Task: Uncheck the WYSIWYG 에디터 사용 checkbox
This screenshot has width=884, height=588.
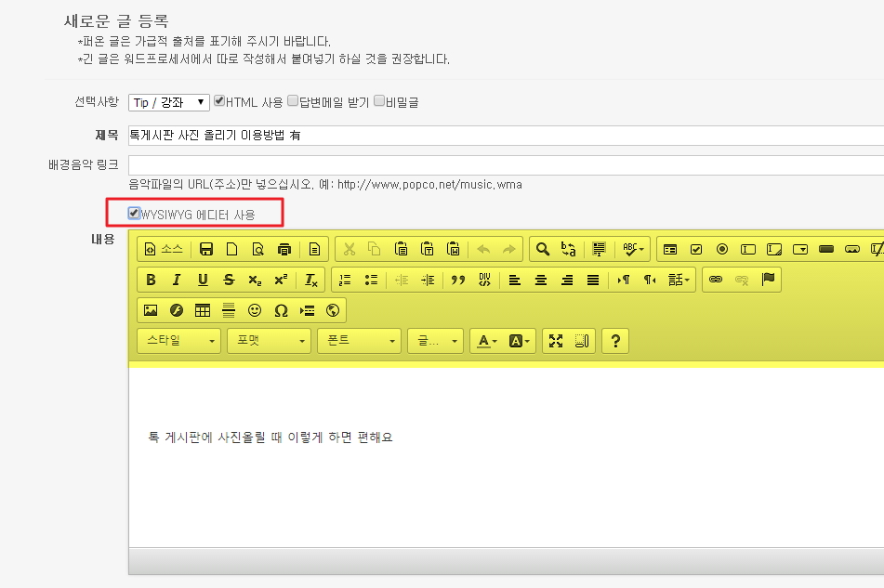Action: coord(135,214)
